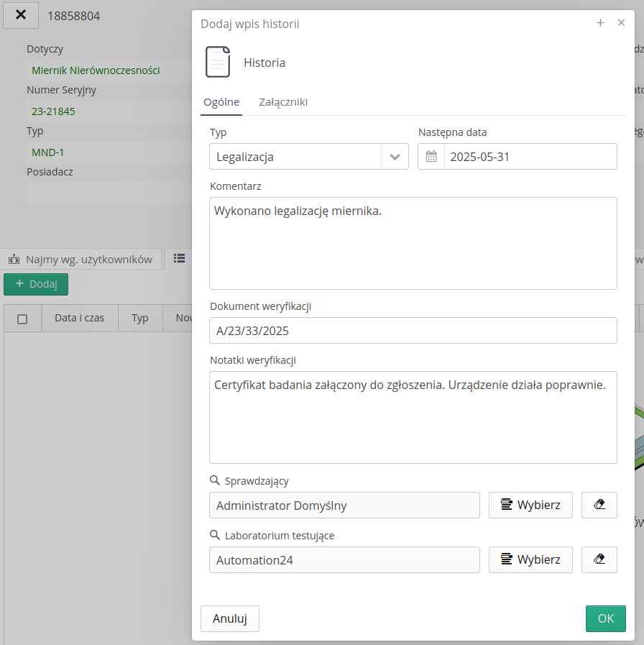This screenshot has width=644, height=645.
Task: Click the plus icon in dialog header
Action: (x=600, y=23)
